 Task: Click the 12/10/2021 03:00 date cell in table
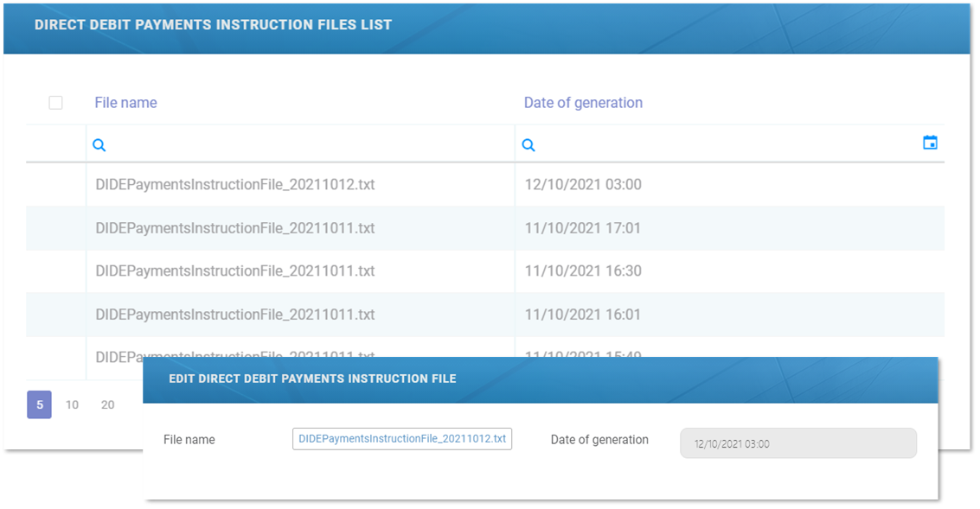pos(583,185)
